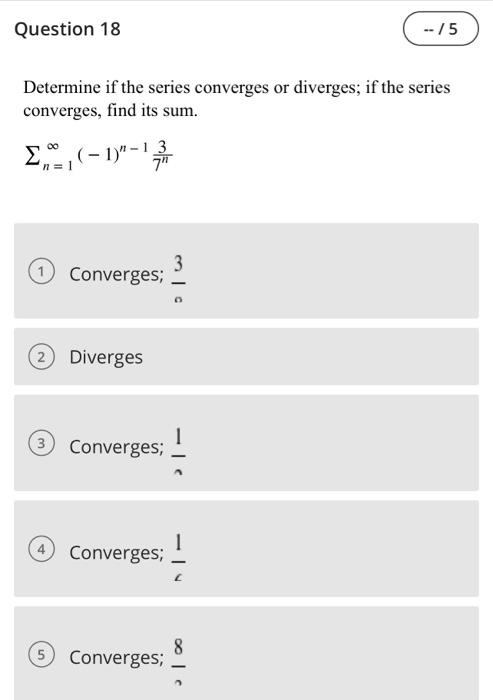Mark radio button number 5
493x700 pixels.
pos(41,655)
